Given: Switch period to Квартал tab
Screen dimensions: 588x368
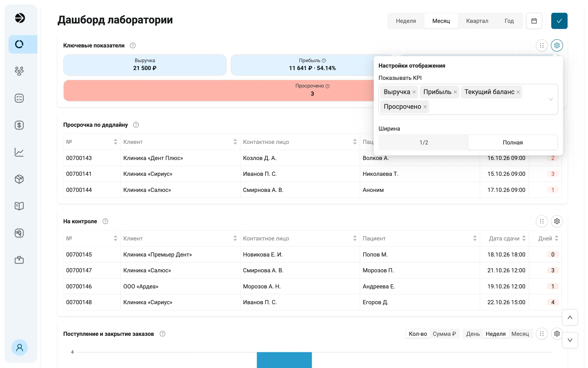Looking at the screenshot, I should click(477, 21).
